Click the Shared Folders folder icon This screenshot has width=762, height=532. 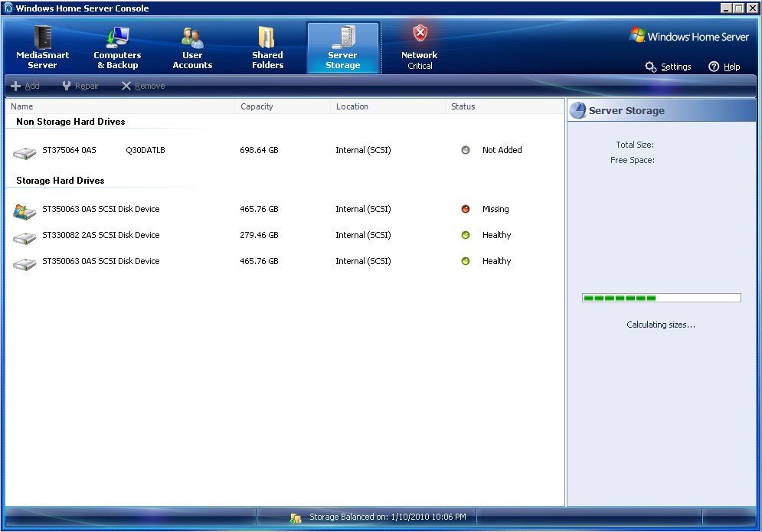coord(267,37)
